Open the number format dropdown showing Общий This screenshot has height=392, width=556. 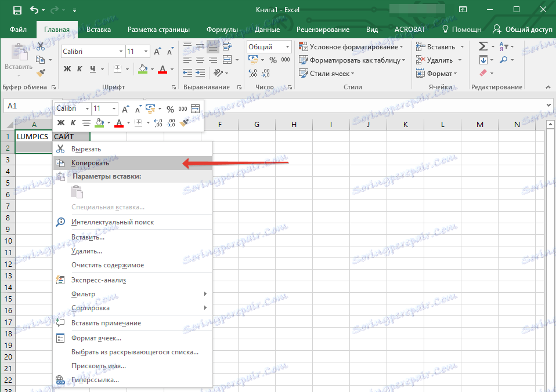269,47
